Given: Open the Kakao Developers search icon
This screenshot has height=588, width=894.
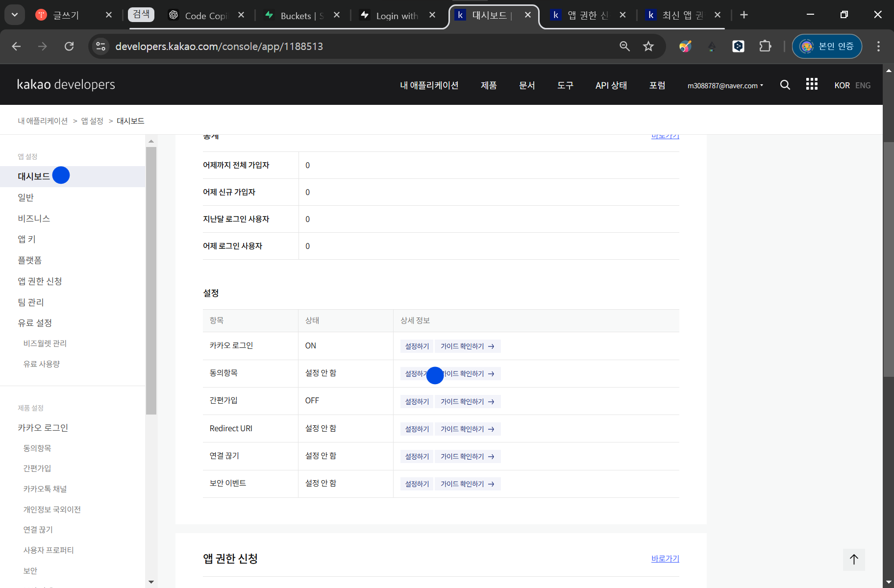Looking at the screenshot, I should coord(785,85).
